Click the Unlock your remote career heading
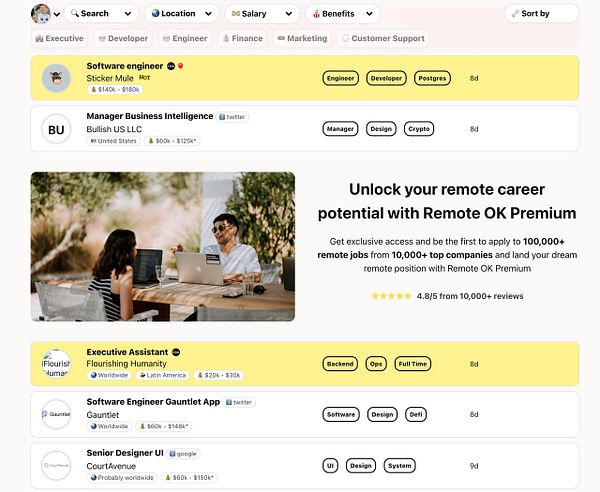 click(x=447, y=201)
